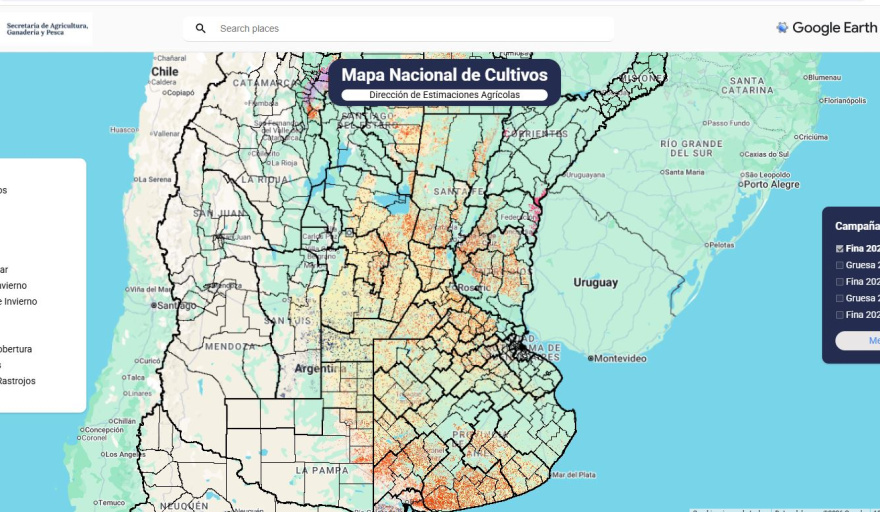The image size is (880, 512).
Task: Click the Secretaría de Agricultura logo
Action: [x=48, y=29]
